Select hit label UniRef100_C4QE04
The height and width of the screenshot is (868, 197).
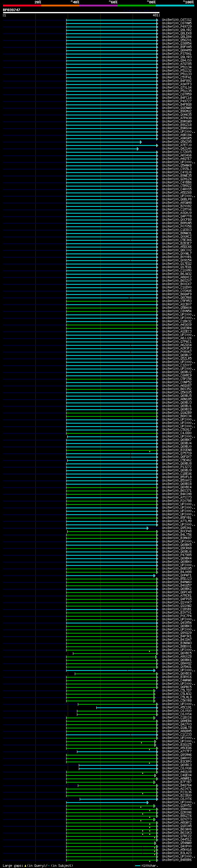click(177, 775)
